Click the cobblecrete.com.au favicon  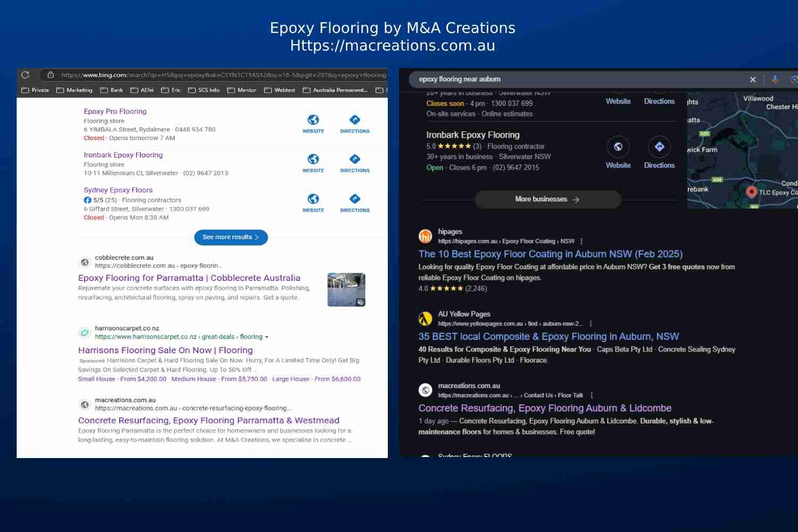85,262
